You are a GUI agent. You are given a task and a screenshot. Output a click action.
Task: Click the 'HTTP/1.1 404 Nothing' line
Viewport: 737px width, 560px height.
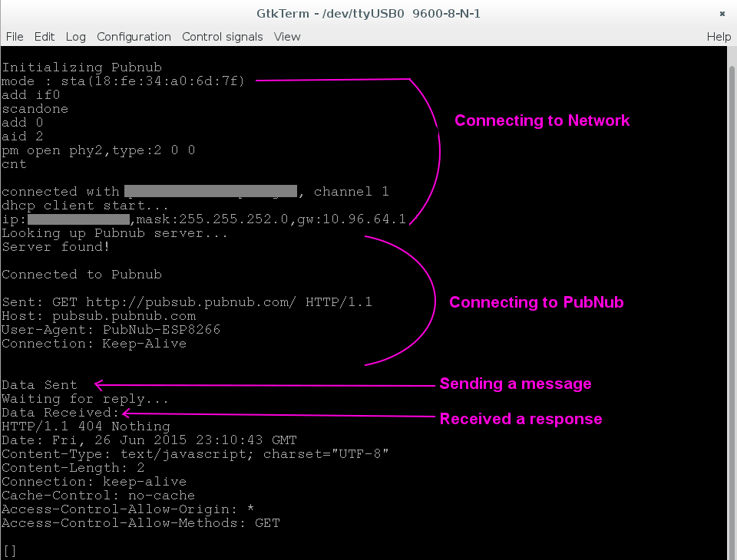(x=86, y=427)
